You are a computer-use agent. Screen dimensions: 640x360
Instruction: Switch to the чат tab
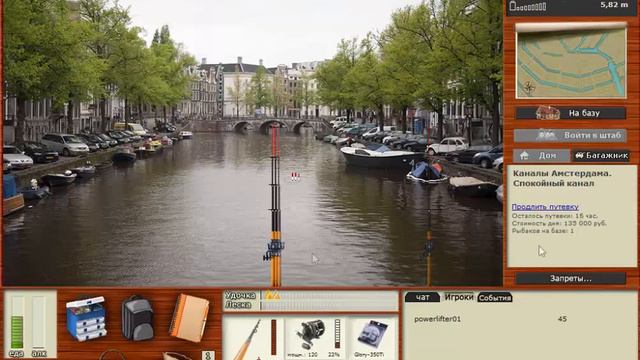(x=422, y=298)
